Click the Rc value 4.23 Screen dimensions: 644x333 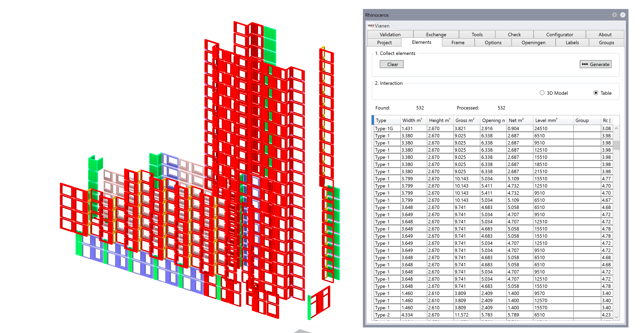click(607, 315)
